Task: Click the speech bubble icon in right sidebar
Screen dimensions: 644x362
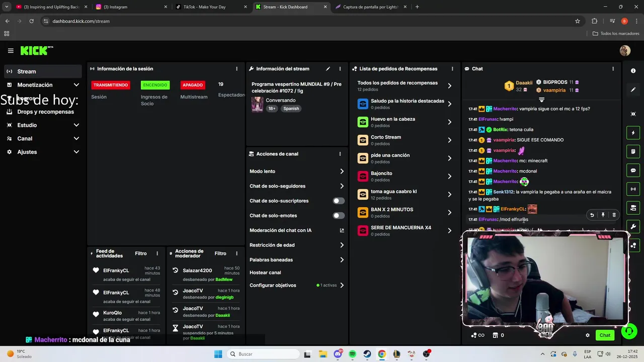Action: (633, 170)
